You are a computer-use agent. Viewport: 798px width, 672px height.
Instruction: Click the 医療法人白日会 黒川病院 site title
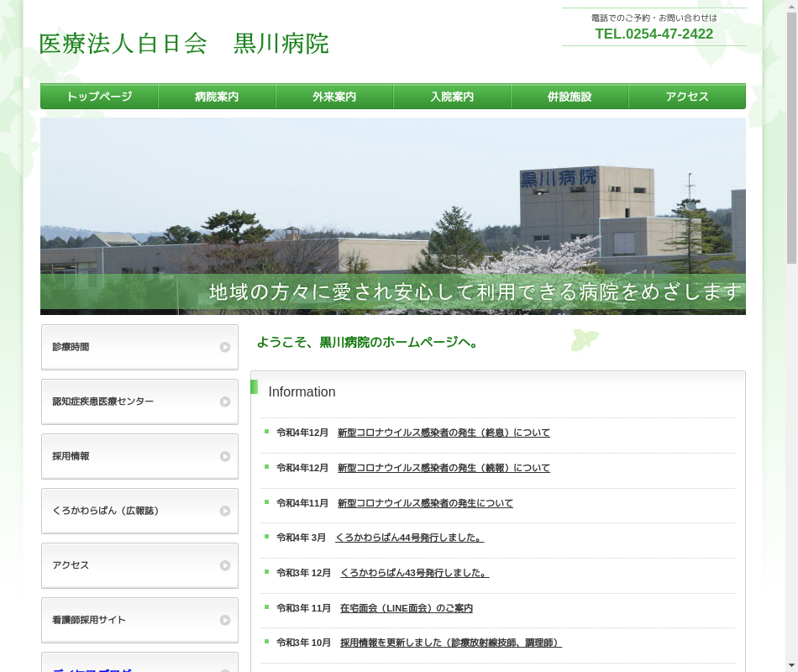(x=184, y=44)
